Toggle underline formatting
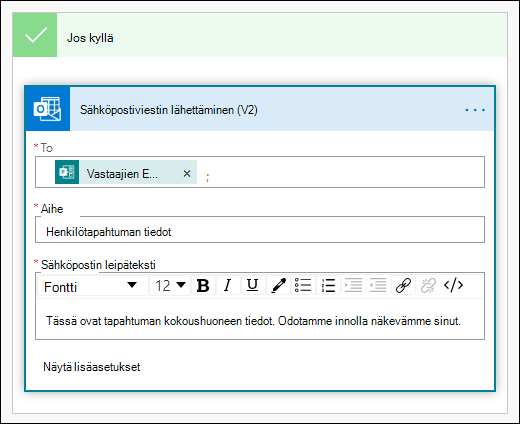 click(x=253, y=286)
